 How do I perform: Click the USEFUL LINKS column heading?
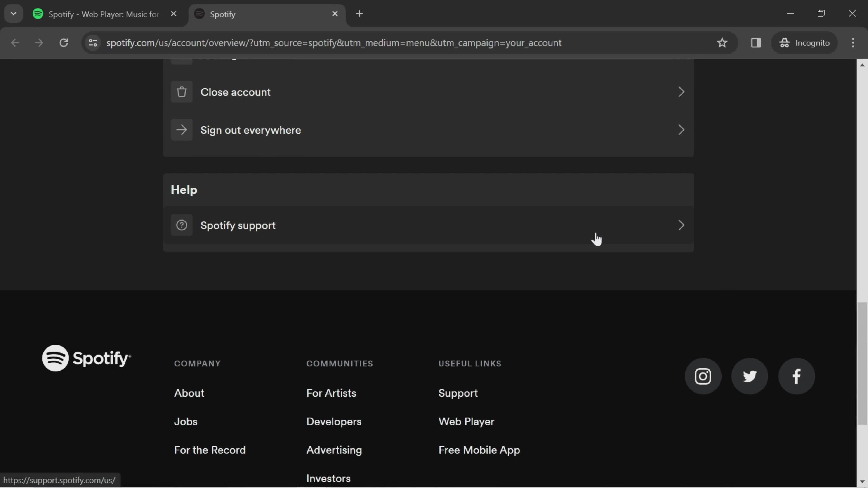[x=470, y=364]
